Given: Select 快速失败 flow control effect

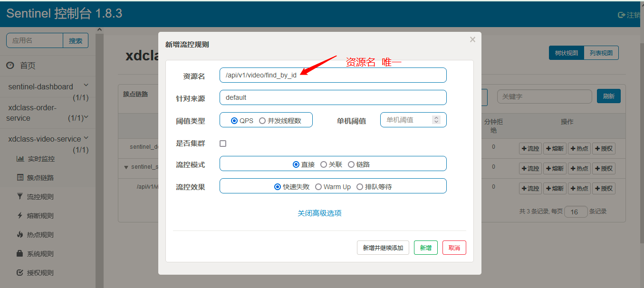Looking at the screenshot, I should tap(278, 187).
